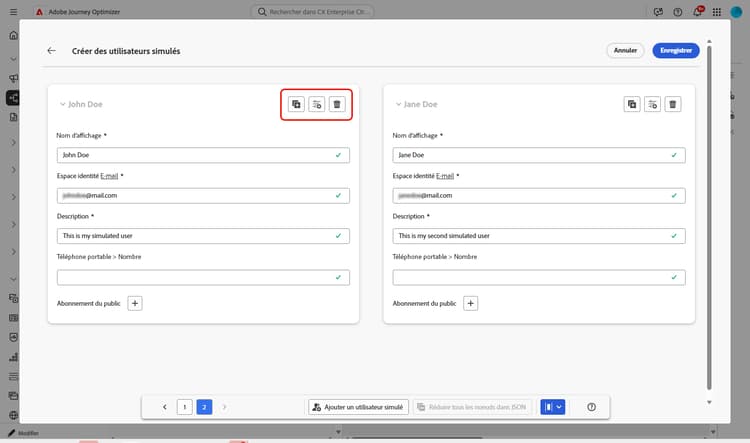
Task: Open notifications bell in the top bar
Action: 698,12
